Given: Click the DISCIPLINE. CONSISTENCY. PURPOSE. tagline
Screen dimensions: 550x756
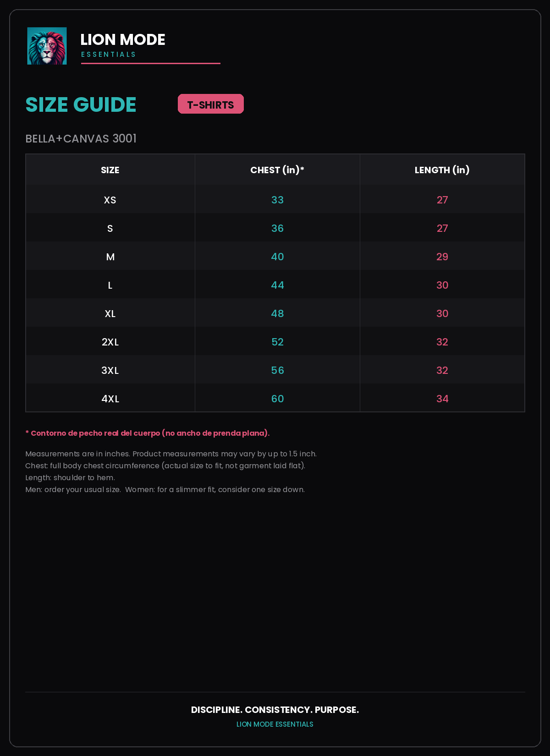Looking at the screenshot, I should click(x=275, y=710).
